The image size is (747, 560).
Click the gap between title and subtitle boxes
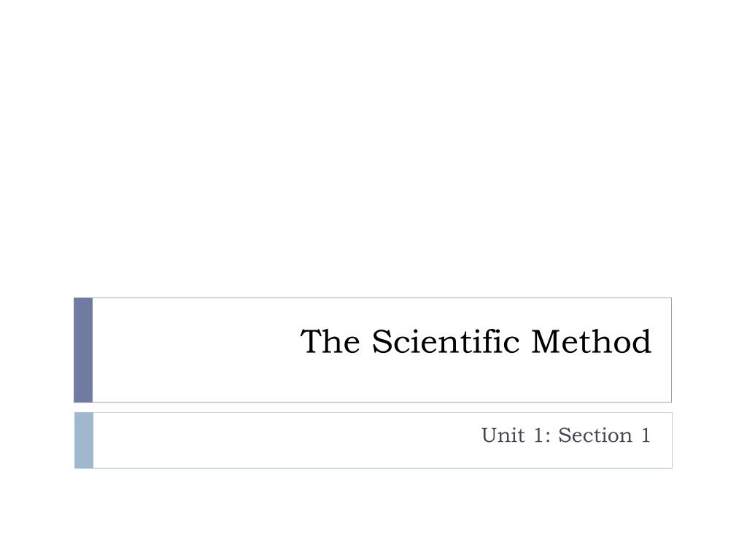point(373,408)
